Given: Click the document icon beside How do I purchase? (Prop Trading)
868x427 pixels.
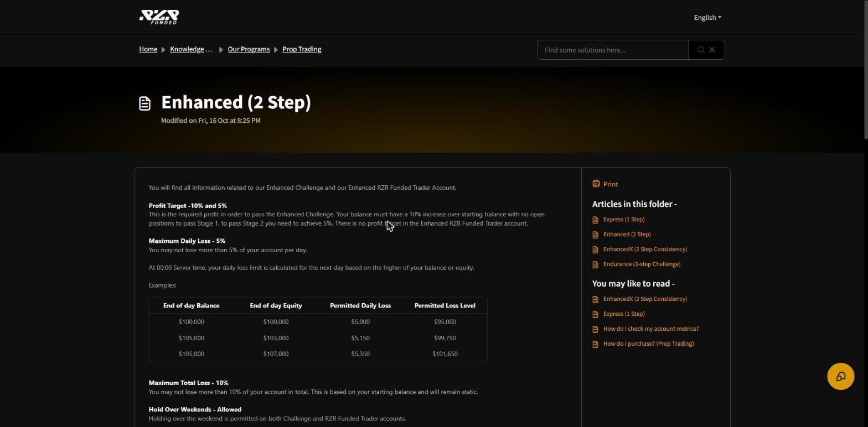Looking at the screenshot, I should tap(596, 344).
